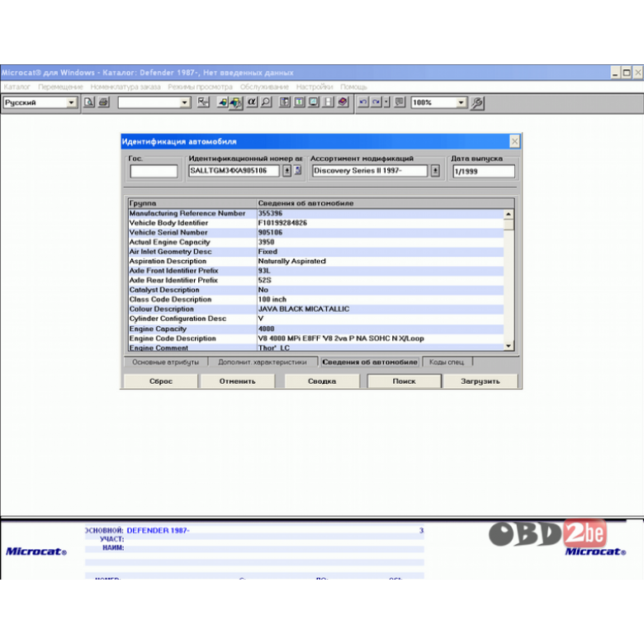Open the 100% zoom dropdown
Screen dimensions: 644x644
462,102
